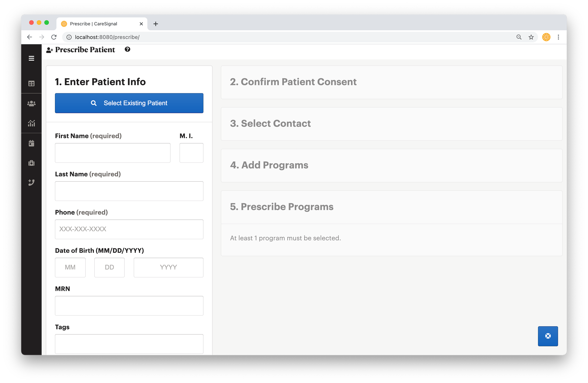Viewport: 588px width, 383px height.
Task: Focus the First Name input field
Action: click(x=113, y=153)
